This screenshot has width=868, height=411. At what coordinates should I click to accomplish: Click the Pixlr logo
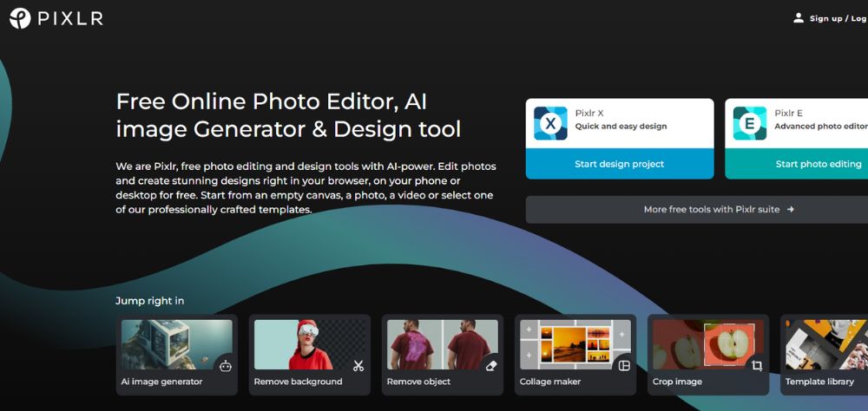pyautogui.click(x=56, y=18)
